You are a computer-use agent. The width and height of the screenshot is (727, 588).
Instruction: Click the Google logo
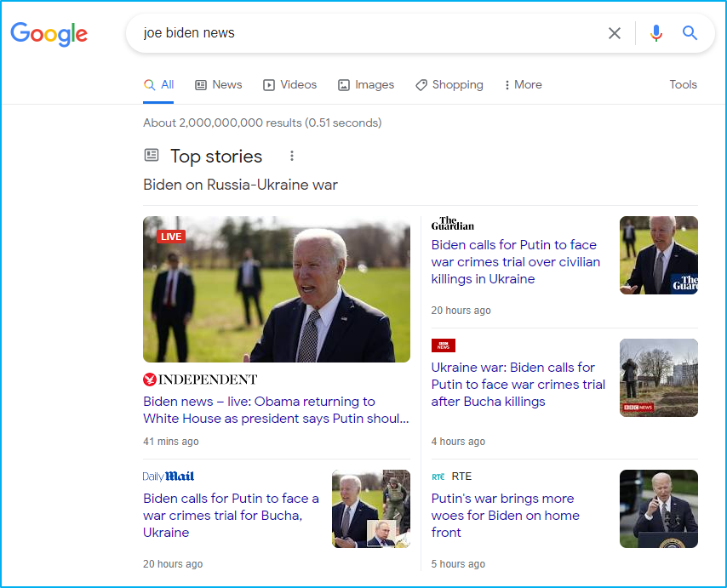pyautogui.click(x=49, y=34)
